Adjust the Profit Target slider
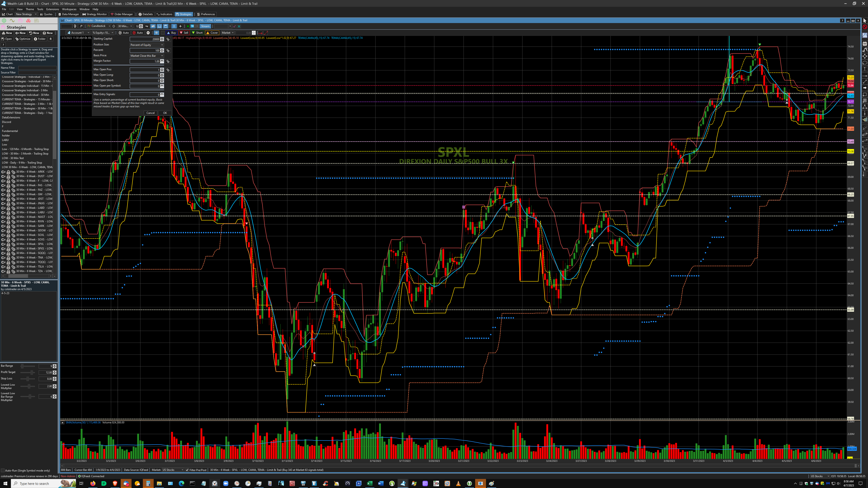 (x=28, y=373)
